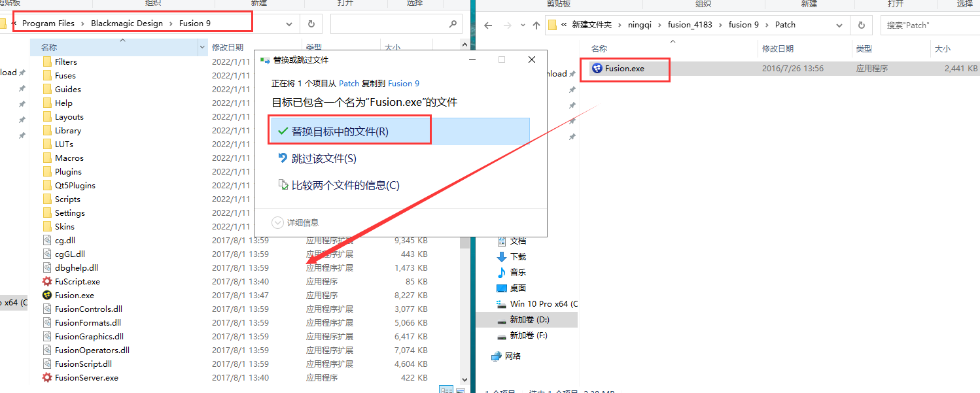
Task: Navigate to Program Files in breadcrumb
Action: coord(48,24)
